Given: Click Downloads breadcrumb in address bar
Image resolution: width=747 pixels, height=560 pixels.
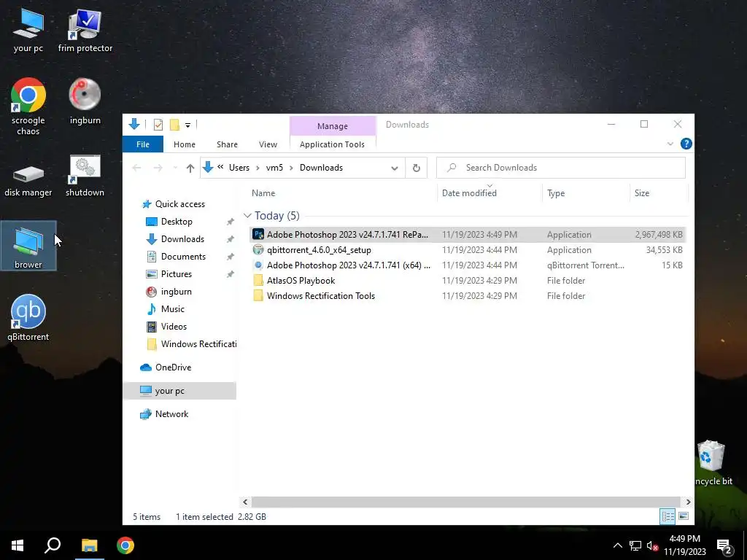Looking at the screenshot, I should click(x=321, y=168).
